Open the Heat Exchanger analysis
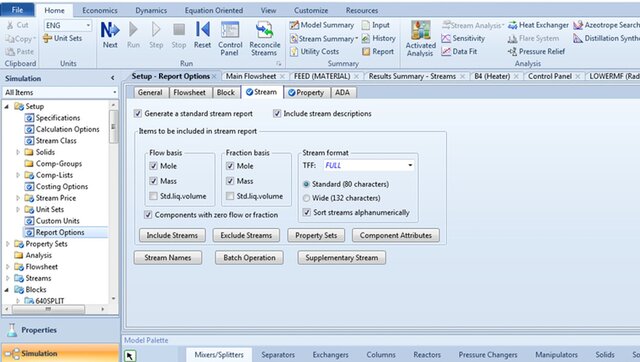 (x=538, y=25)
